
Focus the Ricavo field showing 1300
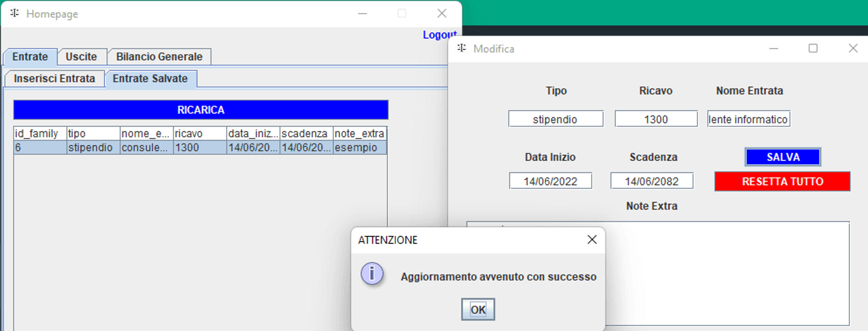coord(656,119)
